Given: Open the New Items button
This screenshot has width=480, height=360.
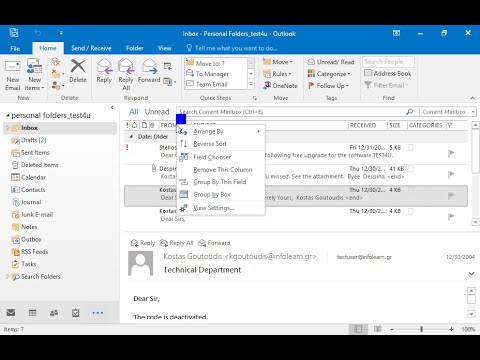Looking at the screenshot, I should coord(34,75).
